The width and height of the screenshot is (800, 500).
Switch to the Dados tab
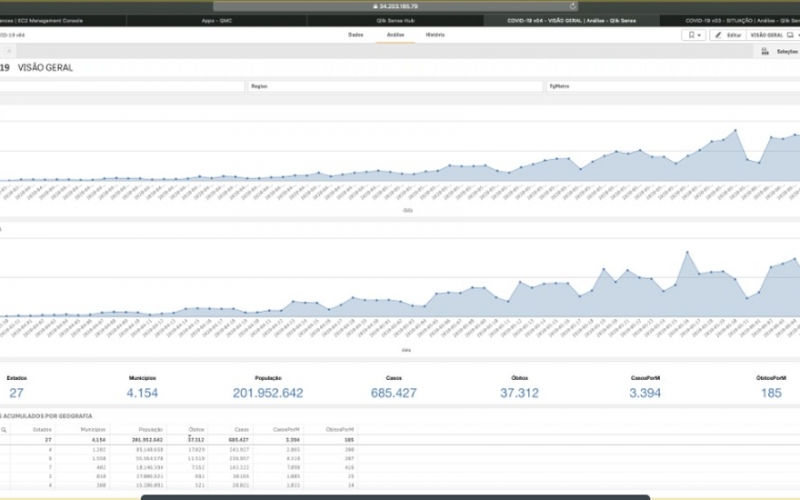[354, 34]
